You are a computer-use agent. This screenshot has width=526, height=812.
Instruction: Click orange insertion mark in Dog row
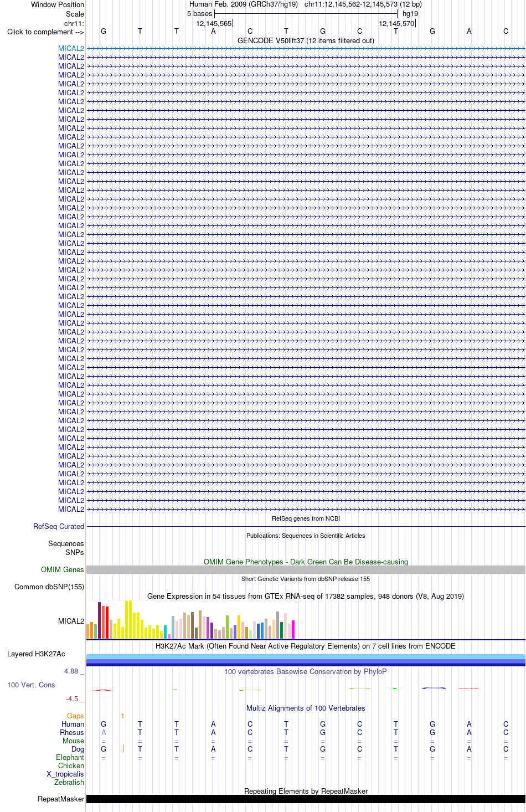tap(123, 748)
